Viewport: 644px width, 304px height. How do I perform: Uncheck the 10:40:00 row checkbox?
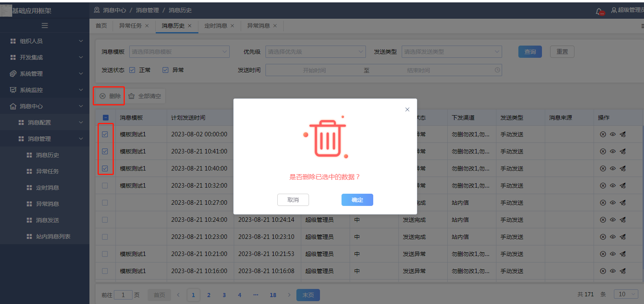click(x=105, y=168)
